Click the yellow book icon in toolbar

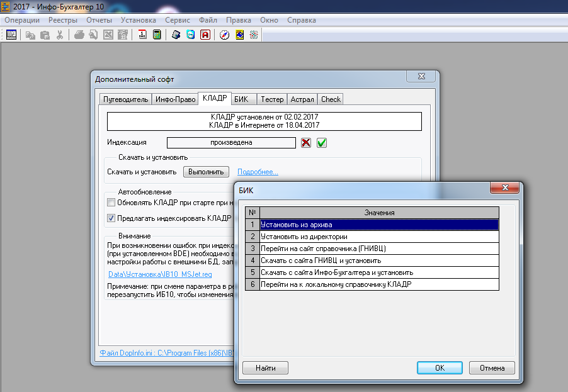point(239,35)
